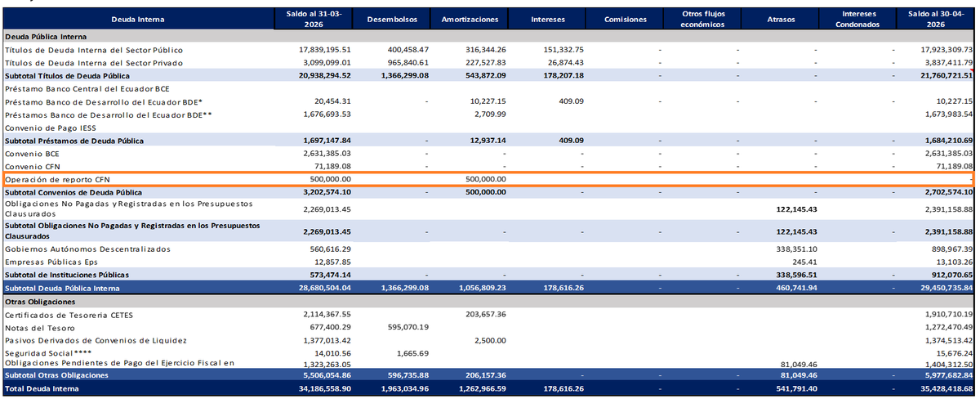Select "Subtotal Otras Obligaciones" label
This screenshot has width=980, height=399.
click(56, 375)
